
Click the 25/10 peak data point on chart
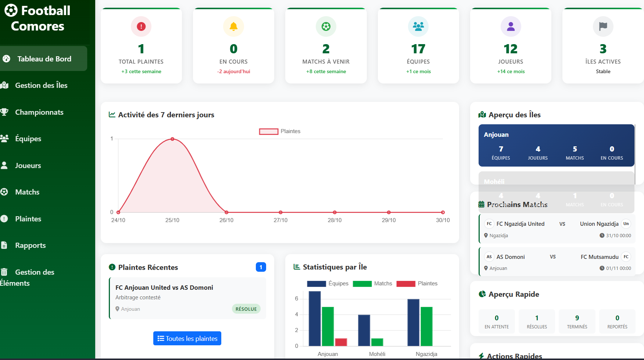click(172, 139)
